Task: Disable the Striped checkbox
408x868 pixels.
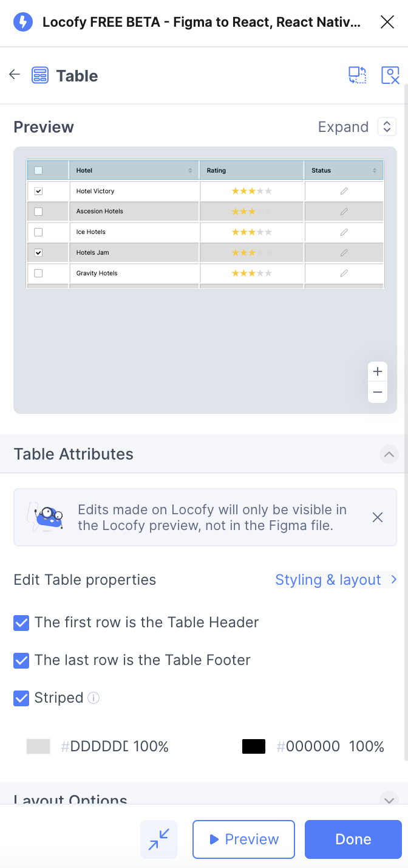Action: pyautogui.click(x=21, y=698)
